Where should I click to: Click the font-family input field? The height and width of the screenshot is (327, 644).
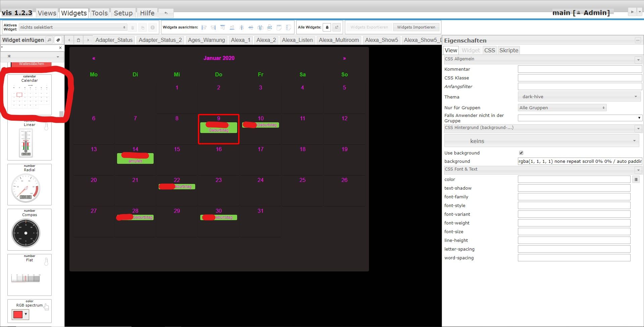(574, 197)
